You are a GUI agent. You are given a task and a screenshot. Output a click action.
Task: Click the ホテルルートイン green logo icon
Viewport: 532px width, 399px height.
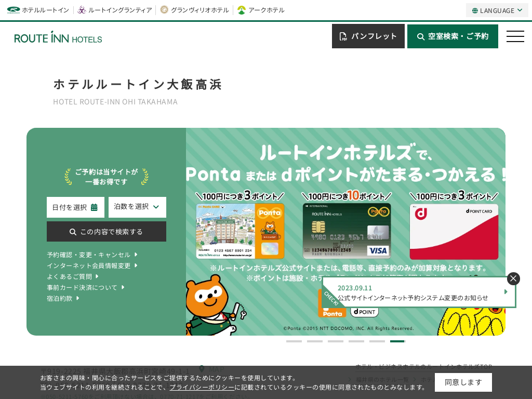tap(14, 10)
